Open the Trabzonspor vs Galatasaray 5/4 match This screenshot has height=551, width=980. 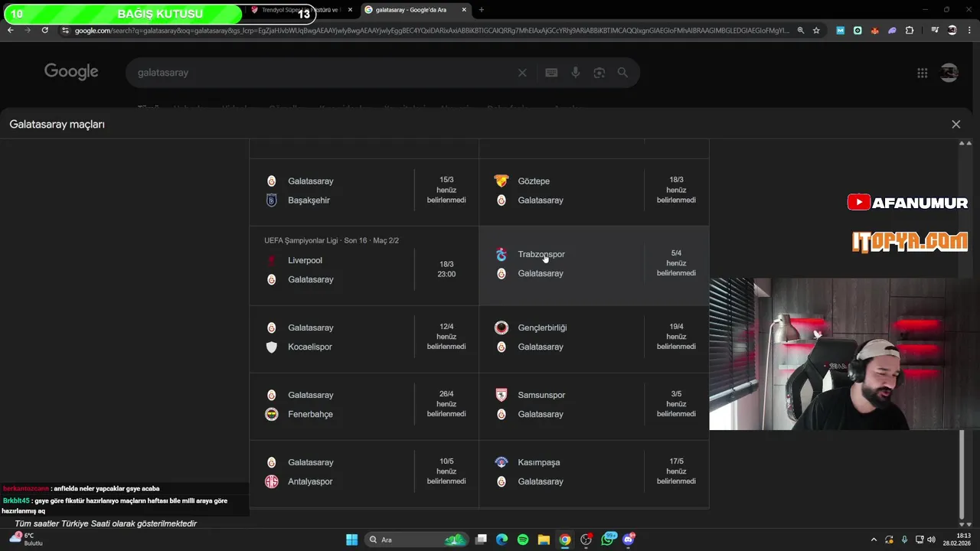594,264
